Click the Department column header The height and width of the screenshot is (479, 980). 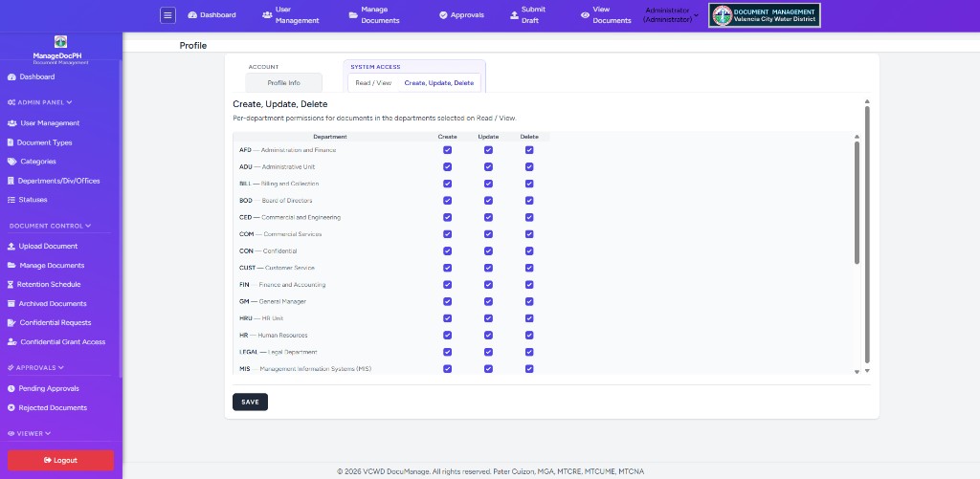330,137
